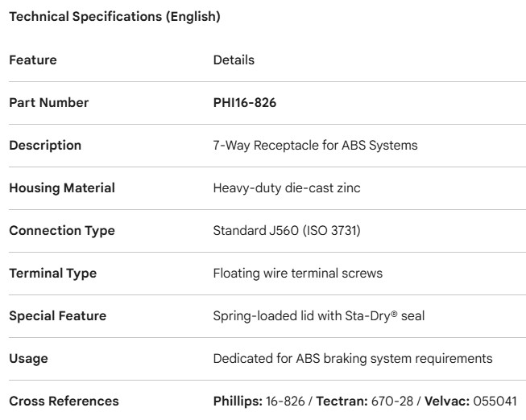Click the Feature column header
This screenshot has width=526, height=420.
pyautogui.click(x=33, y=60)
